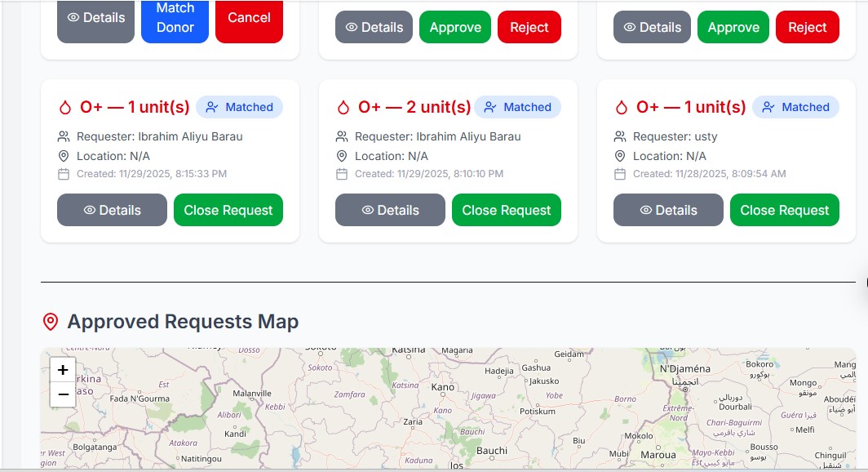Close Request for usty's O+ request

(784, 210)
